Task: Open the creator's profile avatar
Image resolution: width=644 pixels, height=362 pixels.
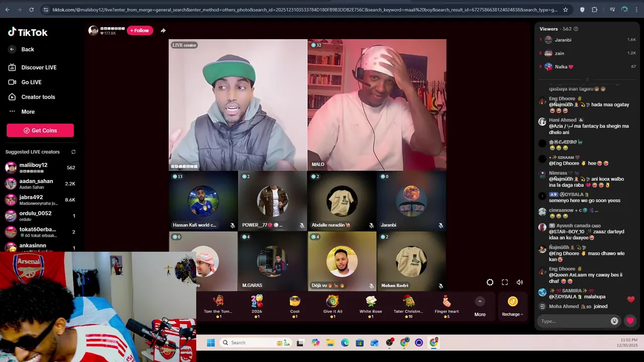Action: (93, 31)
